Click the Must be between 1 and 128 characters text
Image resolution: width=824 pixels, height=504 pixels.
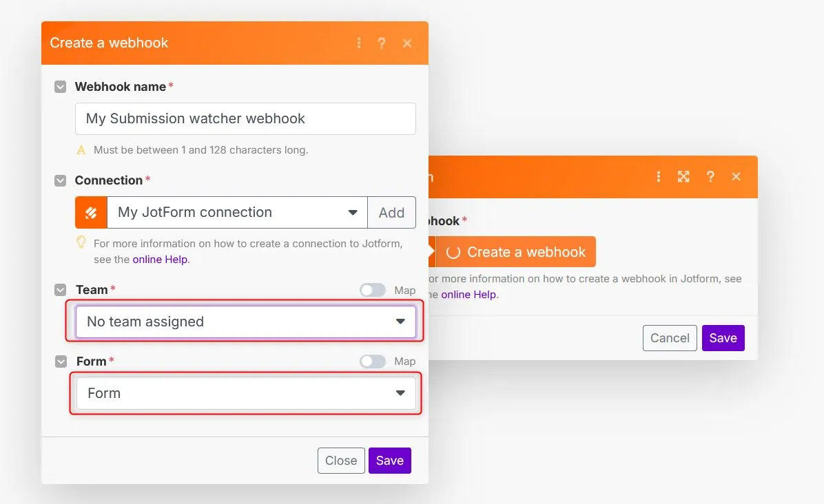[200, 150]
